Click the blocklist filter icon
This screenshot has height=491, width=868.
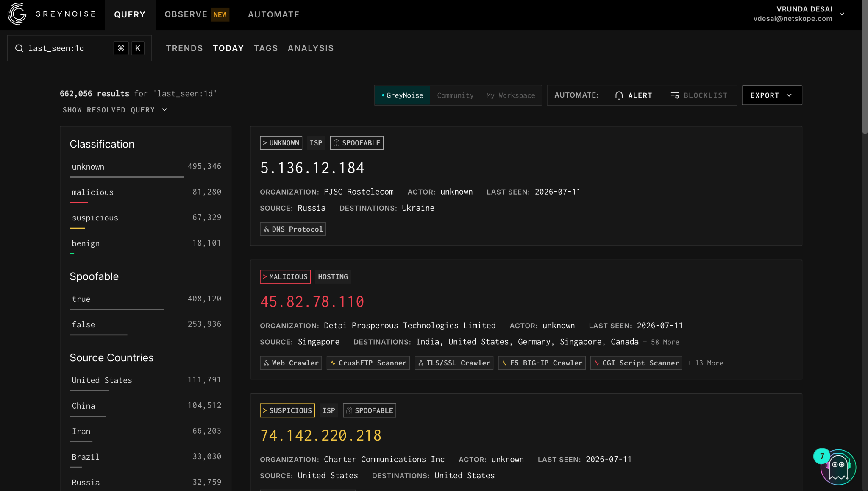(675, 95)
